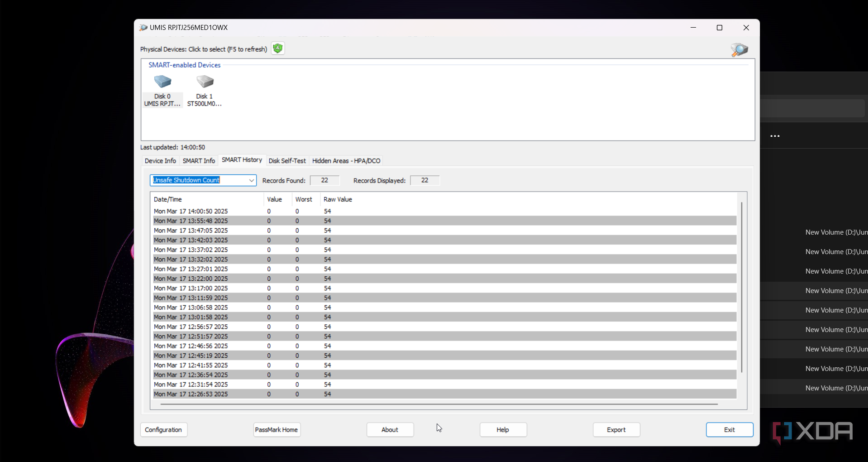Click the About button
Viewport: 868px width, 462px height.
tap(390, 430)
